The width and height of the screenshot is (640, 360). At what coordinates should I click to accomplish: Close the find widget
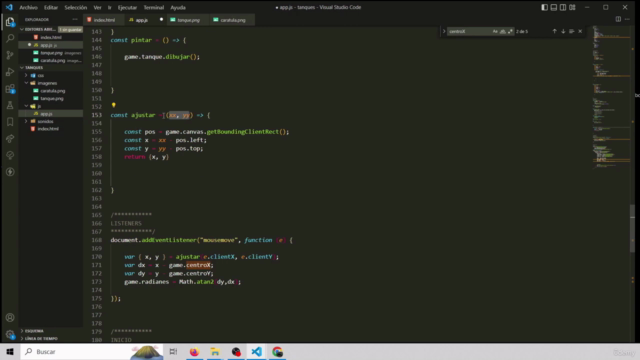coord(580,31)
